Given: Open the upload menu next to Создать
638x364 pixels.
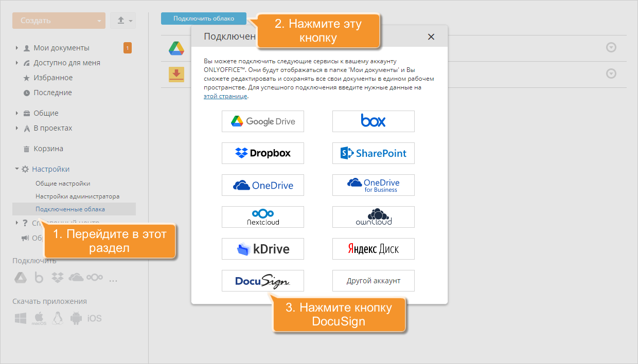Looking at the screenshot, I should point(122,21).
